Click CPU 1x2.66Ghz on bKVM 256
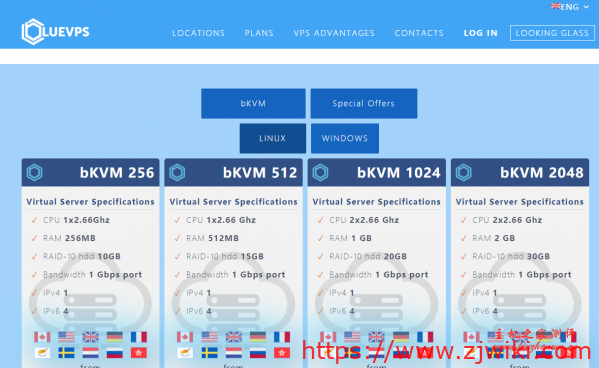This screenshot has width=599, height=368. pos(76,220)
